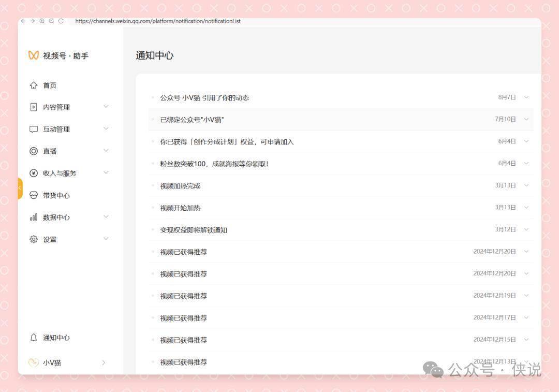Click the Live Streaming (直播) circle icon
Image resolution: width=559 pixels, height=392 pixels.
pos(34,151)
